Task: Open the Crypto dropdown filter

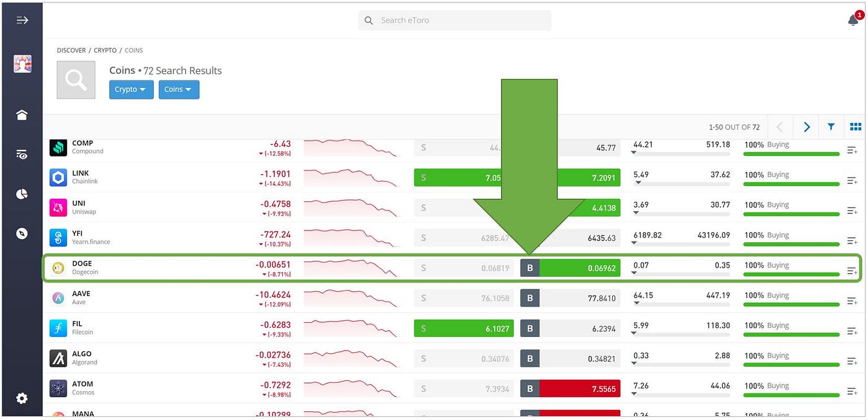Action: [131, 89]
